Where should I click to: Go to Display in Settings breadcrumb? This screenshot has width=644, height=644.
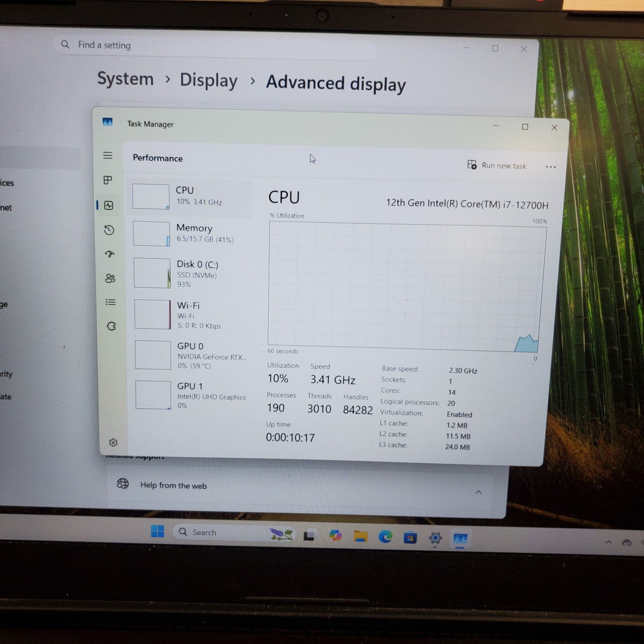[209, 80]
